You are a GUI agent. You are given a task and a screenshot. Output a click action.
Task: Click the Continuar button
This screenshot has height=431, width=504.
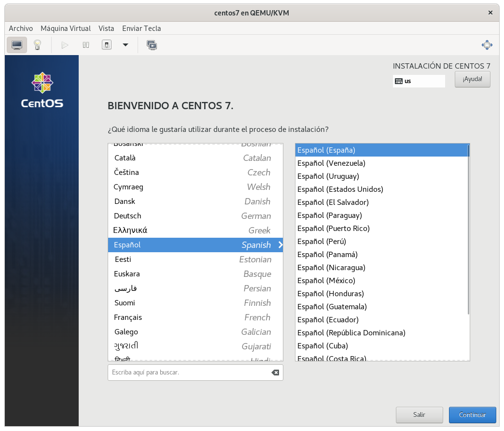click(472, 415)
